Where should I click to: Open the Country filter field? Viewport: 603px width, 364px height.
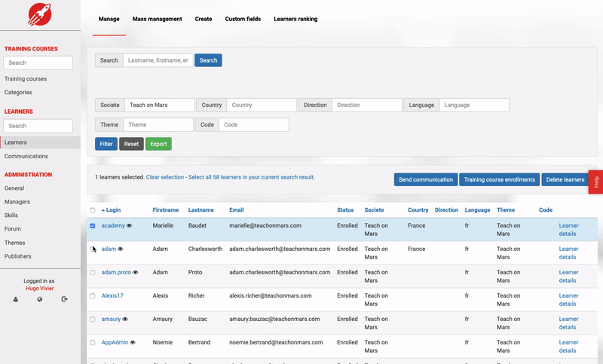[x=262, y=105]
